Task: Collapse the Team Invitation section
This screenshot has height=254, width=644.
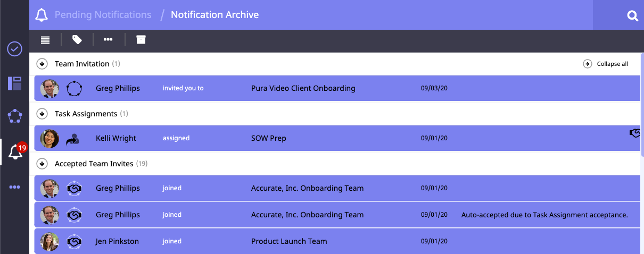Action: 42,64
